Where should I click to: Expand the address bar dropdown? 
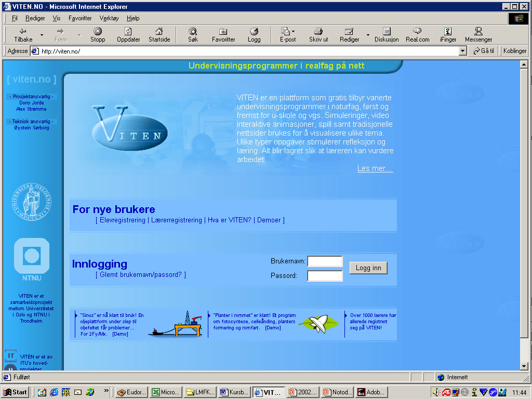pos(463,51)
